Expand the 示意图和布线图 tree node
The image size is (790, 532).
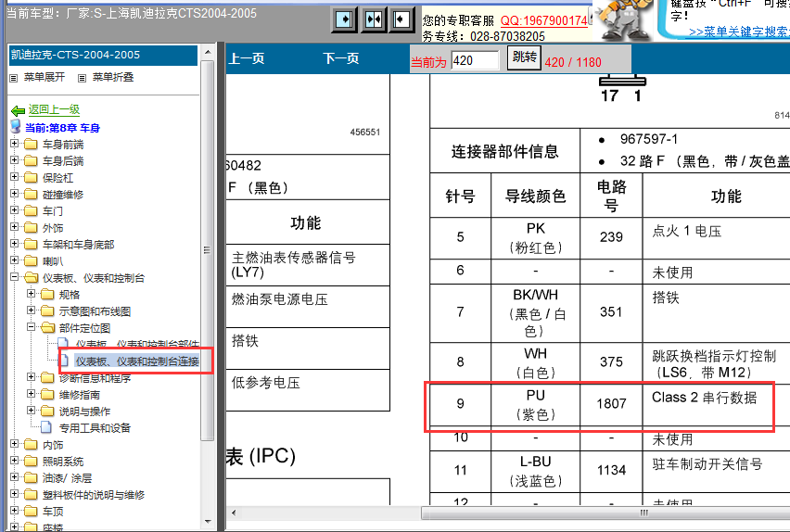tap(32, 310)
